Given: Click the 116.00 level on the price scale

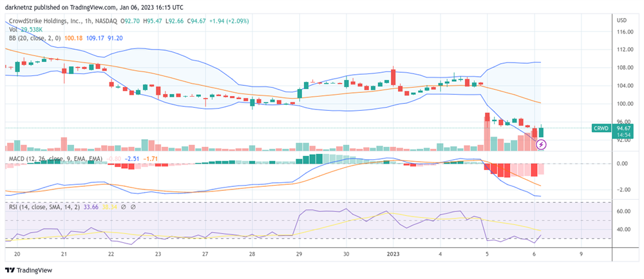Looking at the screenshot, I should coord(623,32).
